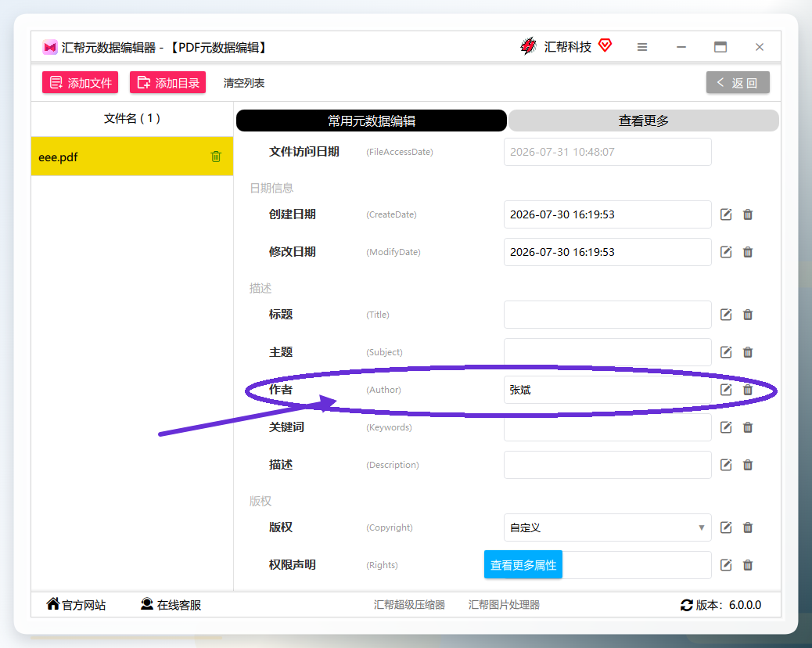The height and width of the screenshot is (648, 812).
Task: Click trash icon for 版权 (Copyright)
Action: (x=748, y=527)
